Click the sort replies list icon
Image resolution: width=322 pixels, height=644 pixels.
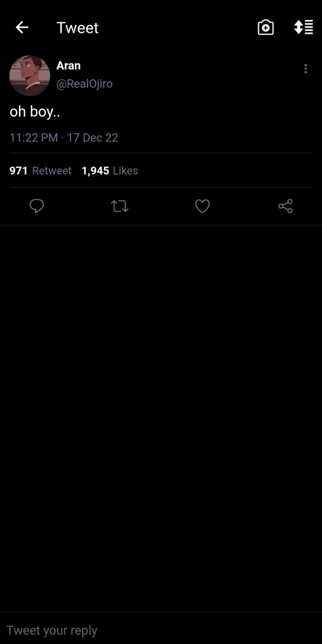tap(303, 28)
